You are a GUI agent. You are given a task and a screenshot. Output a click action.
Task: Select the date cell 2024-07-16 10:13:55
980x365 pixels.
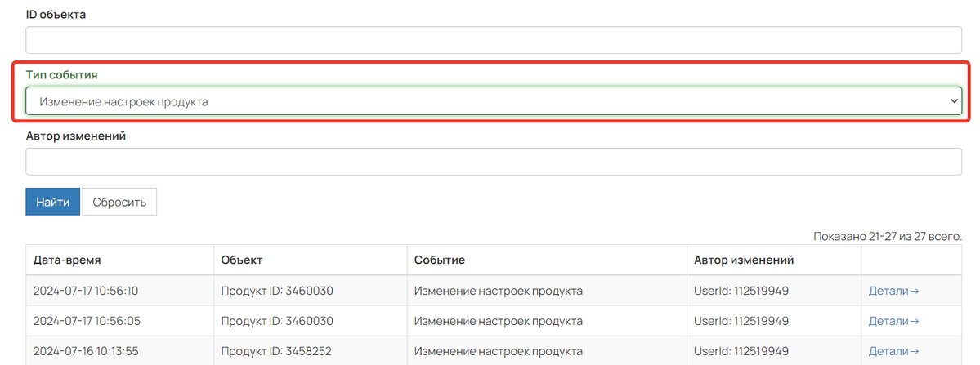pos(120,351)
